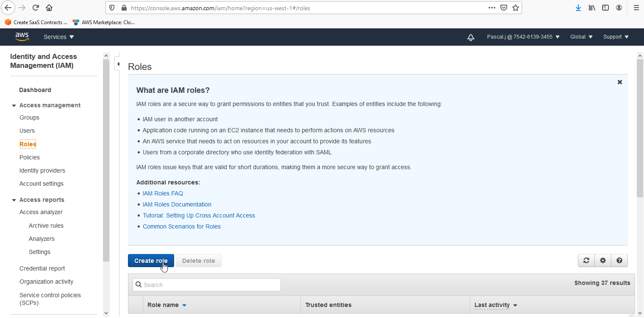The height and width of the screenshot is (318, 644).
Task: Click the Showing 37 results text
Action: click(602, 283)
